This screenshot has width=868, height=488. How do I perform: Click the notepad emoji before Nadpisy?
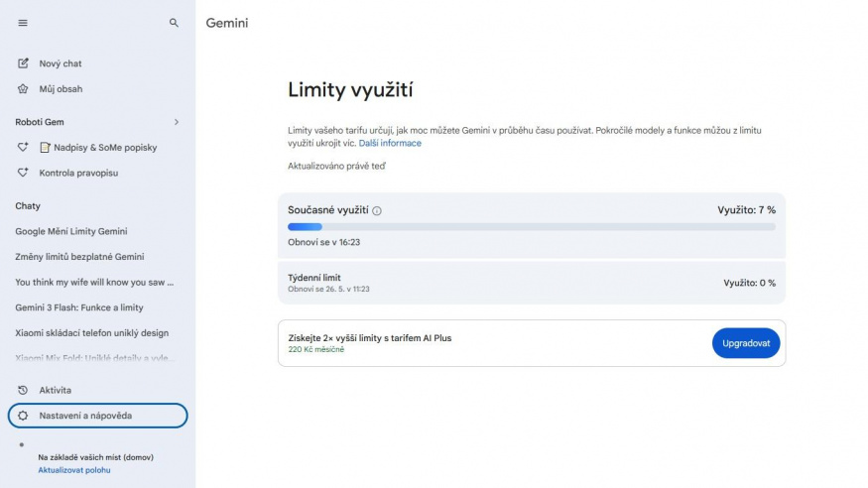tap(45, 147)
